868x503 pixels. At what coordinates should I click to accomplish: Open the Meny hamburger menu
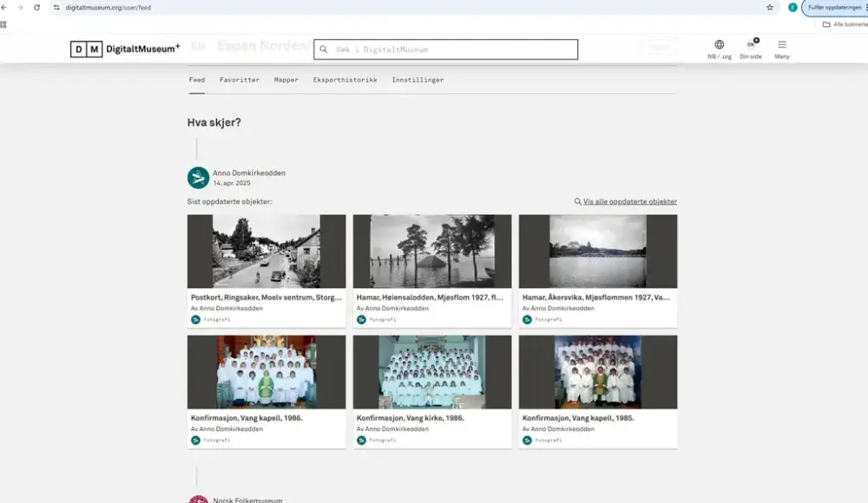[x=782, y=45]
